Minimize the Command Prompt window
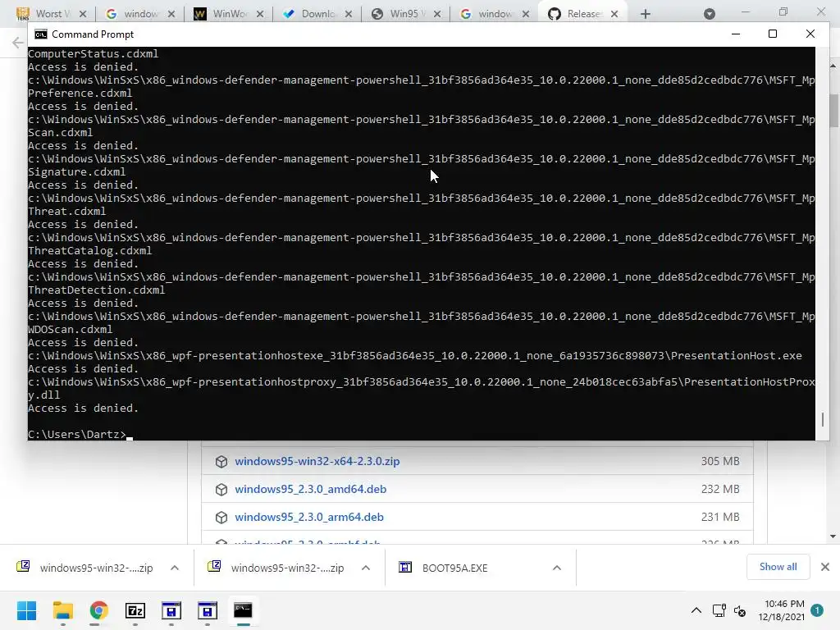The height and width of the screenshot is (630, 840). (x=736, y=34)
